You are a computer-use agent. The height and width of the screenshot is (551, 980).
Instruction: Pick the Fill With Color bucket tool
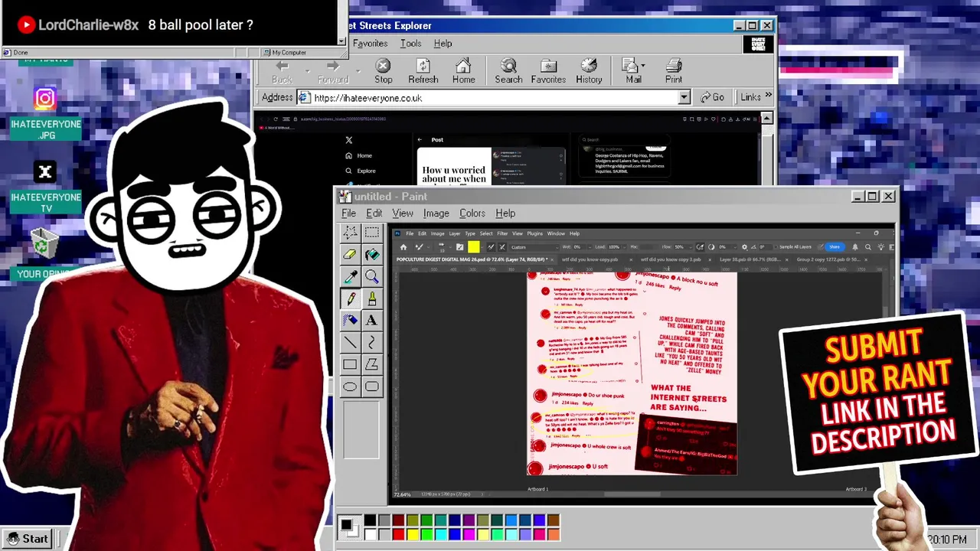tap(372, 255)
